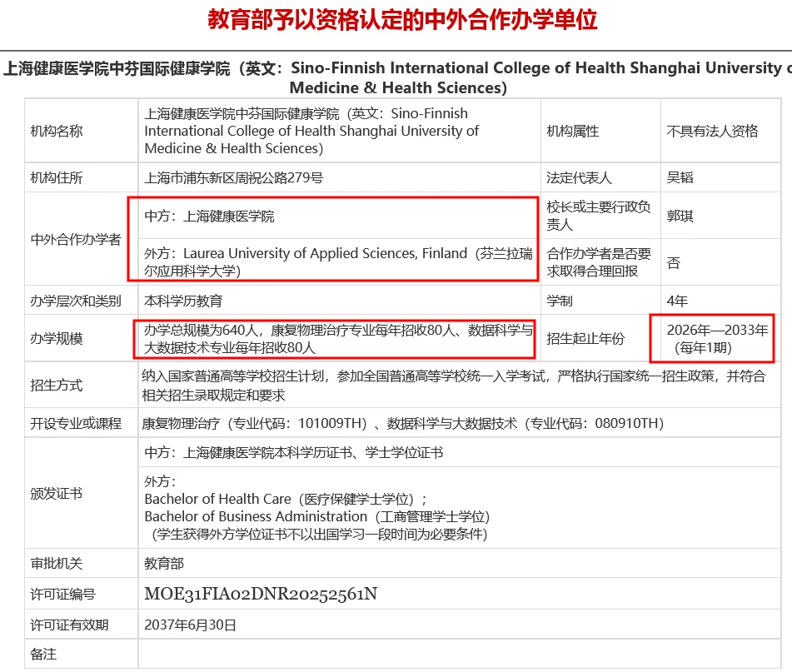Click the value 4年
The image size is (792, 672).
(x=677, y=301)
